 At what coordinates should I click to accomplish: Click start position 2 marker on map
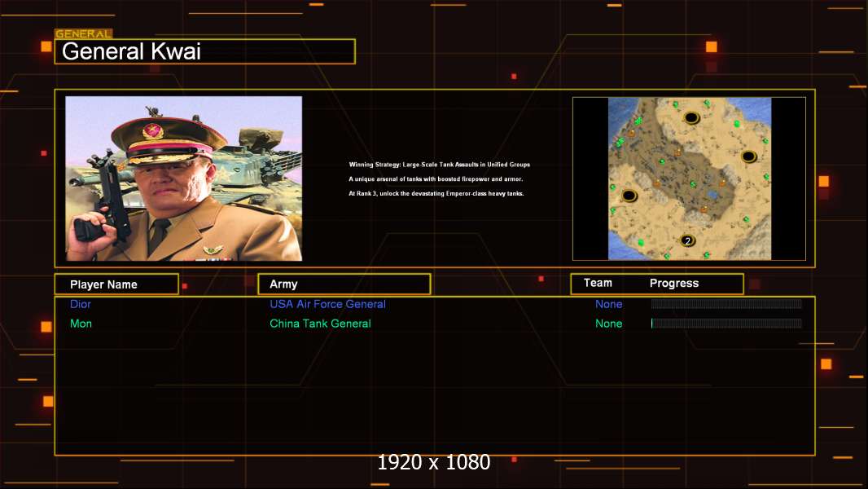click(x=687, y=240)
